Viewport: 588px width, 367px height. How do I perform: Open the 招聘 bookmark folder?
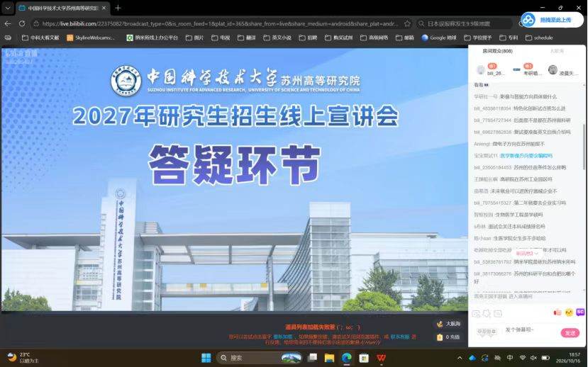pyautogui.click(x=308, y=38)
